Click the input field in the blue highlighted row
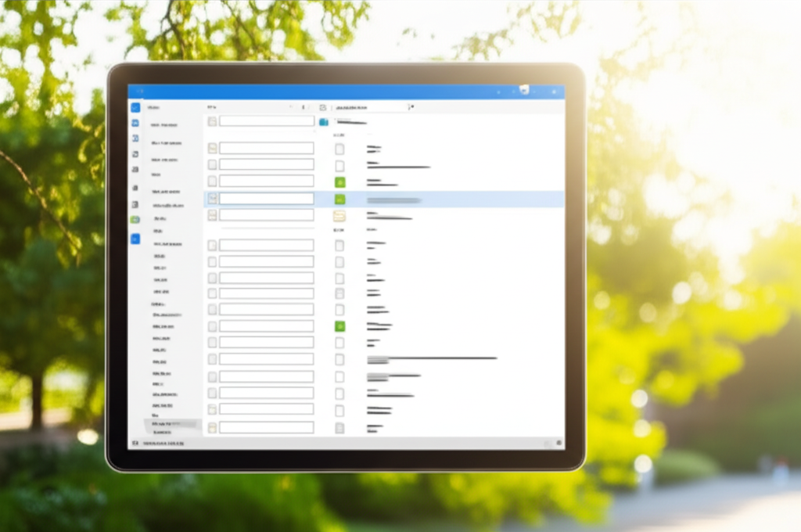Viewport: 801px width, 532px height. point(266,199)
